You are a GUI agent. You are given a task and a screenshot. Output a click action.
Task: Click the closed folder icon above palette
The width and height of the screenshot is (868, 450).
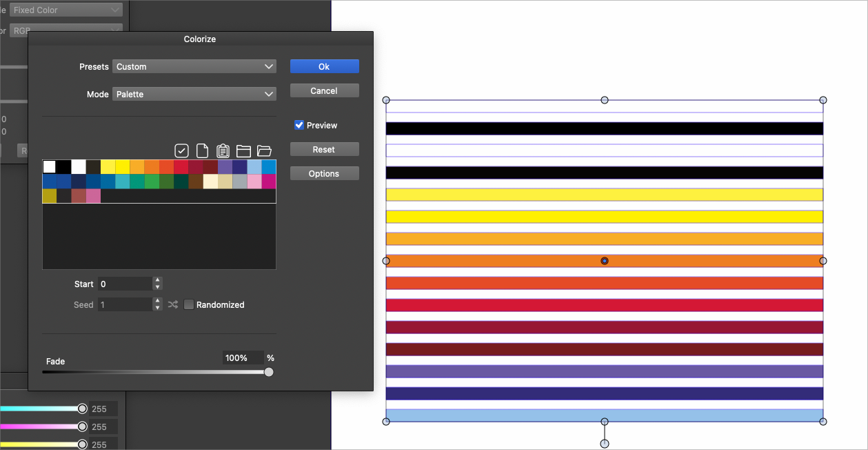(x=243, y=150)
